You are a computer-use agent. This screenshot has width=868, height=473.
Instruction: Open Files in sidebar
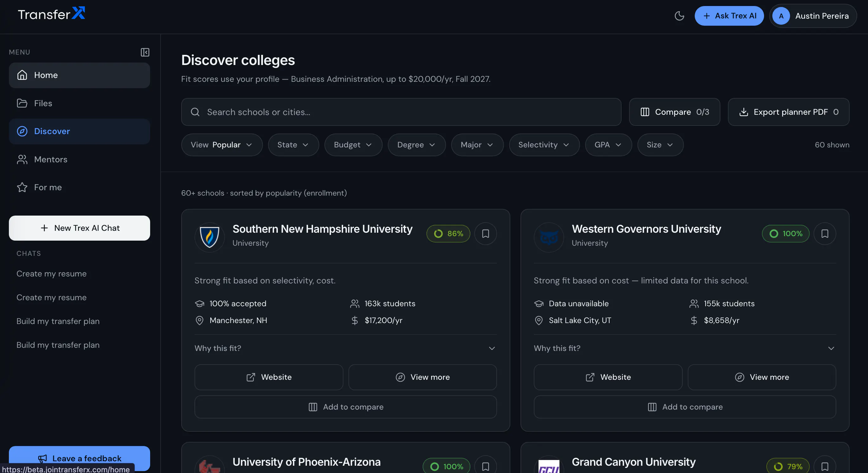(x=80, y=103)
